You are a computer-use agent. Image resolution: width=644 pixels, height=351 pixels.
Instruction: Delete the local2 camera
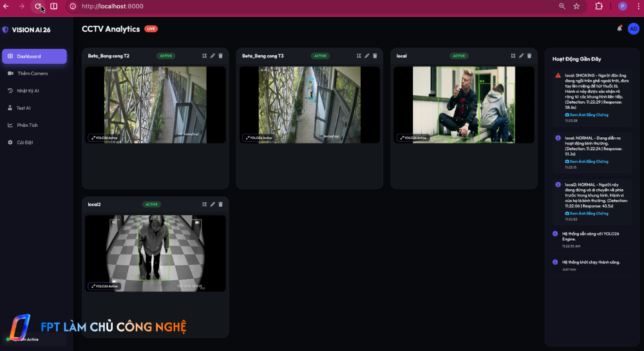[220, 204]
